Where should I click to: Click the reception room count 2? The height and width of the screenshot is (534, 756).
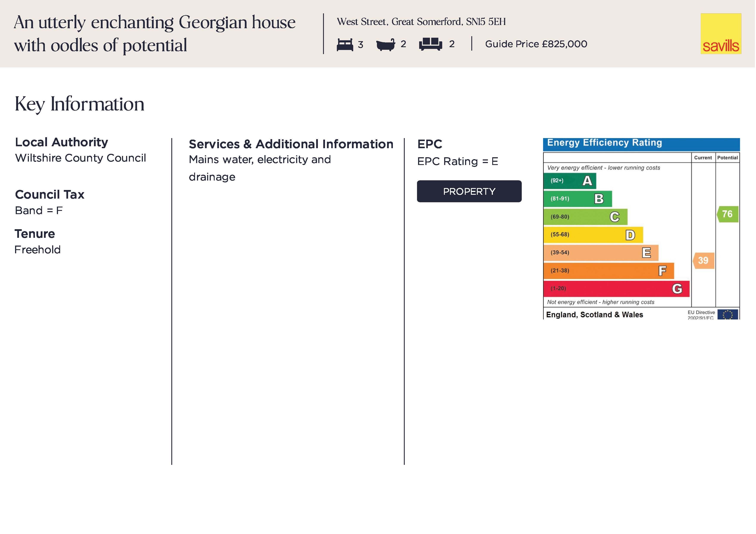(x=452, y=44)
